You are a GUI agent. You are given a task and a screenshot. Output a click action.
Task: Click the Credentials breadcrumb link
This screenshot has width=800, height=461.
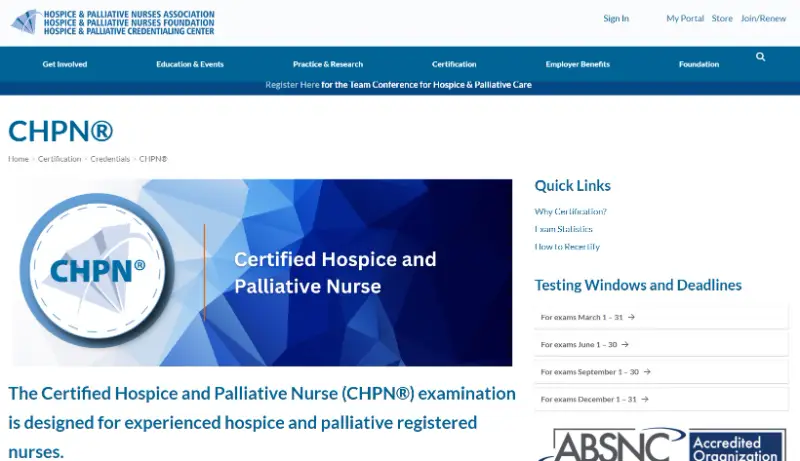[110, 159]
